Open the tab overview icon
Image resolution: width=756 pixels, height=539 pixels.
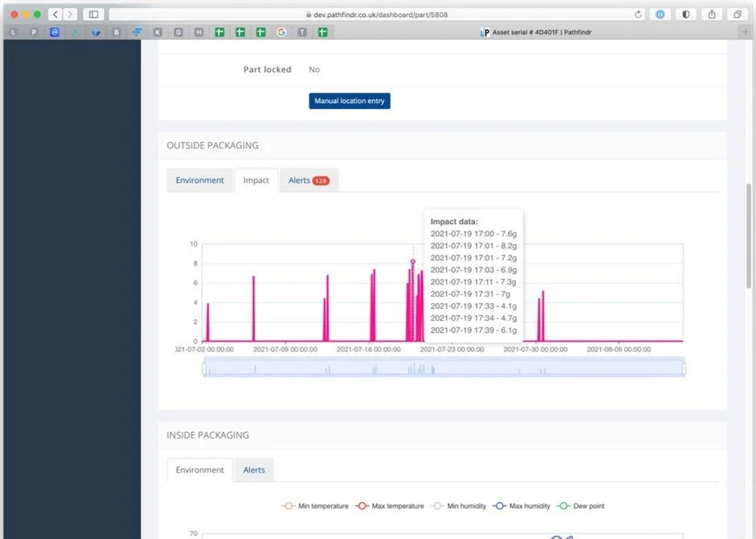[737, 14]
